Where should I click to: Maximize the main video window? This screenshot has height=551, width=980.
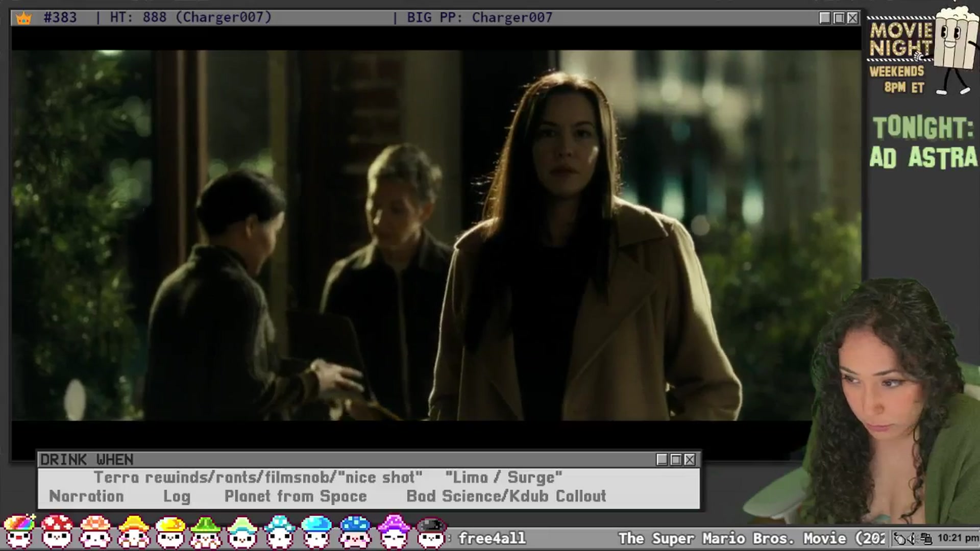(839, 18)
